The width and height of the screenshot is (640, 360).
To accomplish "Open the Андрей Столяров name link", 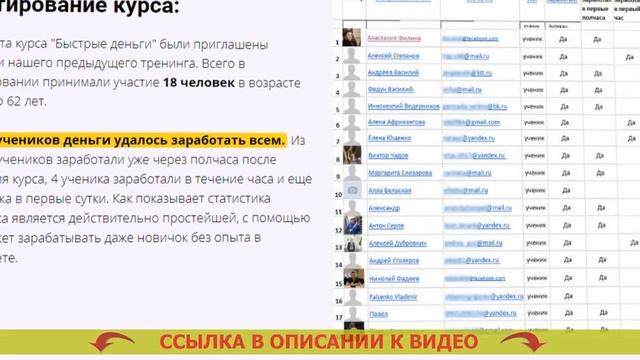I will click(x=394, y=260).
